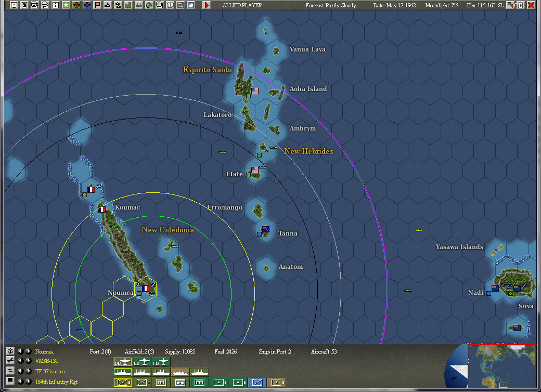The width and height of the screenshot is (541, 392).
Task: Click the OP toolbar icon
Action: (x=170, y=5)
